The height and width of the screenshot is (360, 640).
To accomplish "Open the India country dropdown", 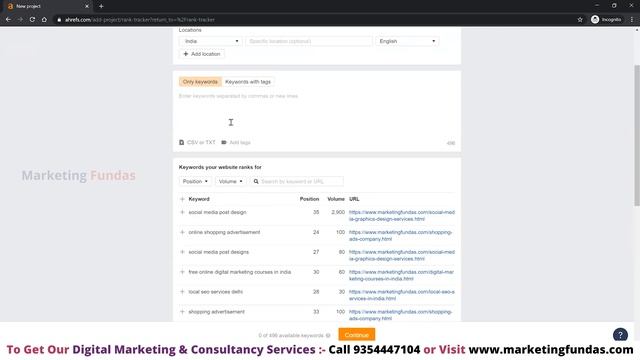I will [211, 41].
